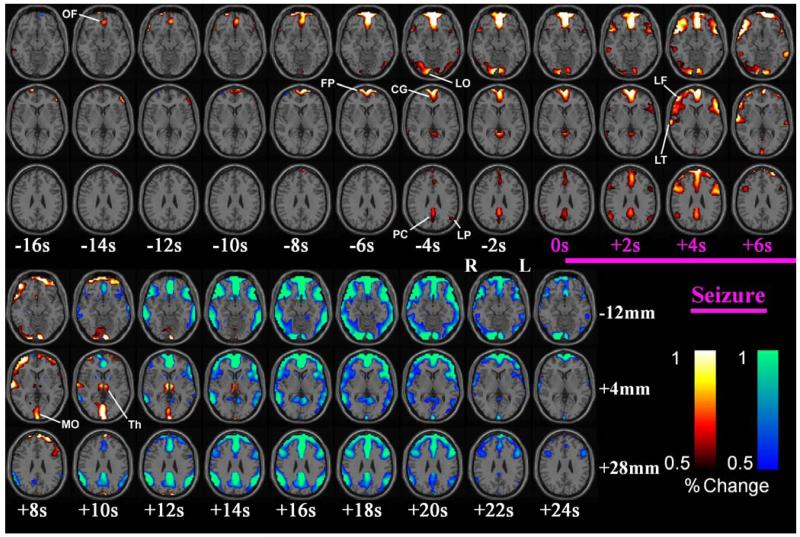
Task: Click the +24s time label
Action: [x=560, y=510]
